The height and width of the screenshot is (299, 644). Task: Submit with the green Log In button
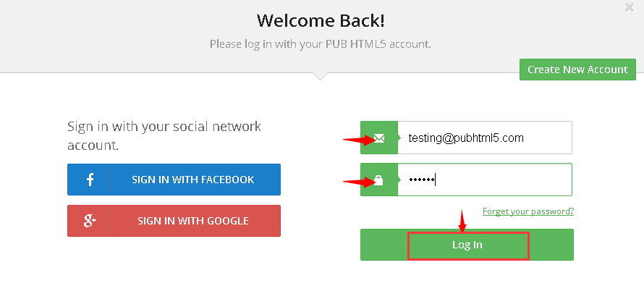click(x=467, y=245)
